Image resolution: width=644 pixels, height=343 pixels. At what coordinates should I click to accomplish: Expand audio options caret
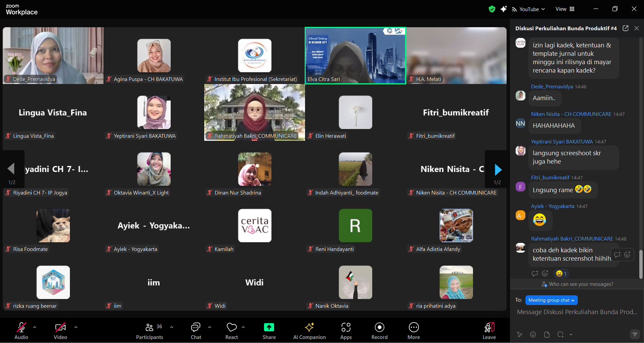coord(35,327)
